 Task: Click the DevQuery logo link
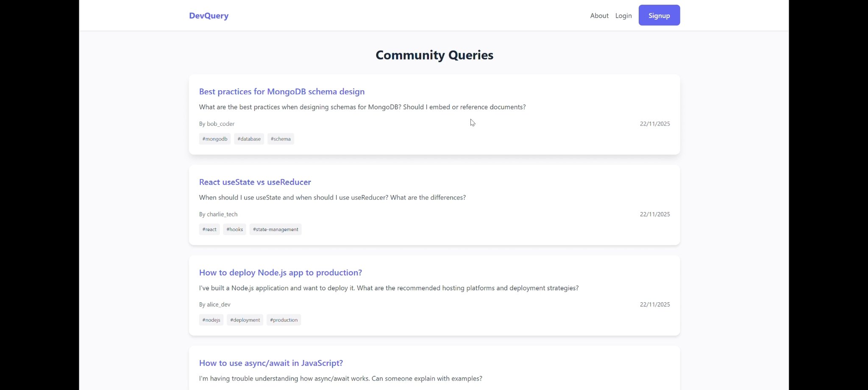click(x=209, y=16)
